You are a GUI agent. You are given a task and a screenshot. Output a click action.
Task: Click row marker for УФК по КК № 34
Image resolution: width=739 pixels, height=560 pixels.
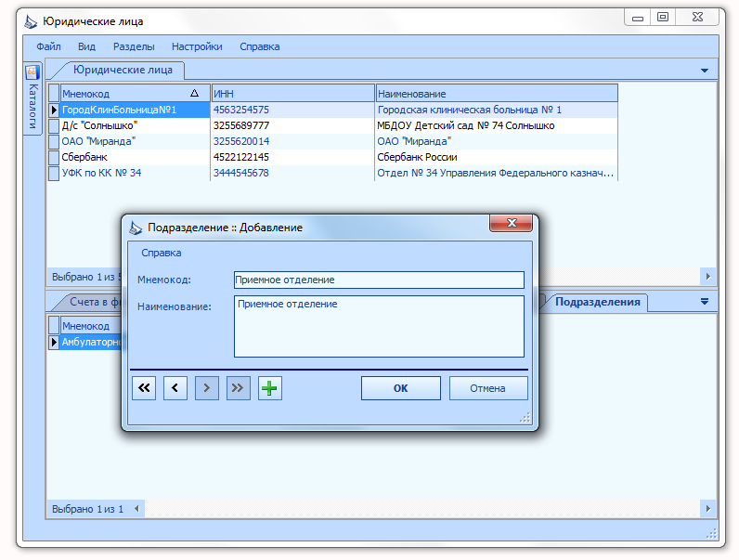click(54, 173)
